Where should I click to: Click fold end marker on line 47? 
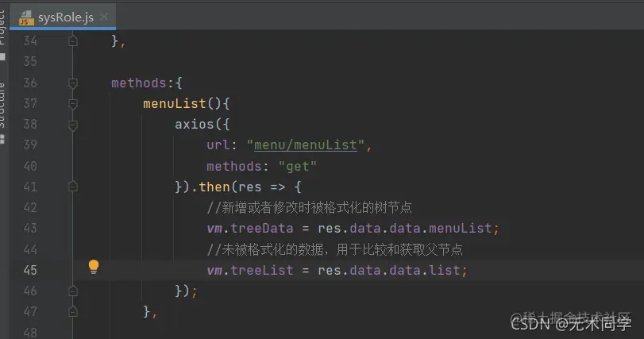coord(73,312)
